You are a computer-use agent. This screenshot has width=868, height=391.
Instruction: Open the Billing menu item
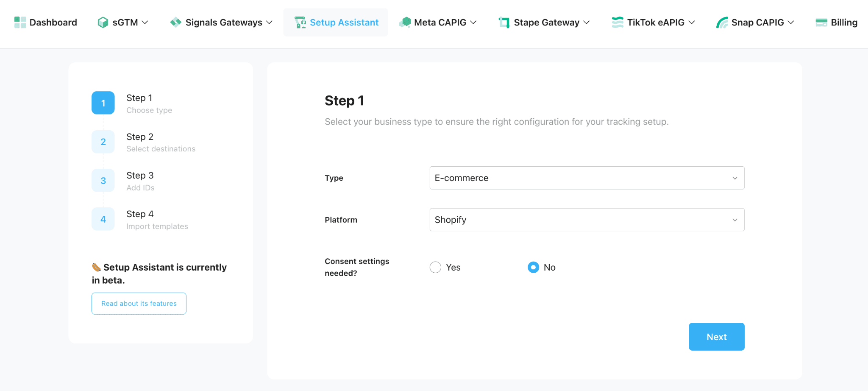[x=837, y=22]
